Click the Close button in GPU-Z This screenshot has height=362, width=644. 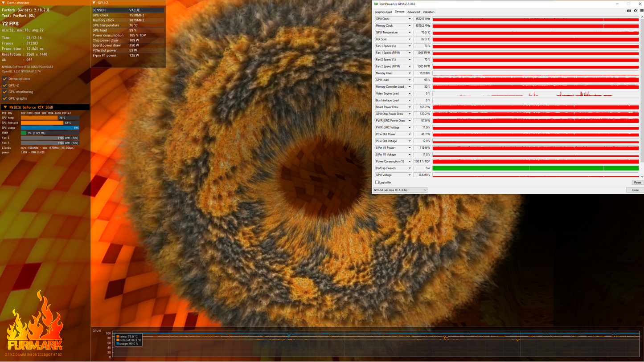pos(635,190)
